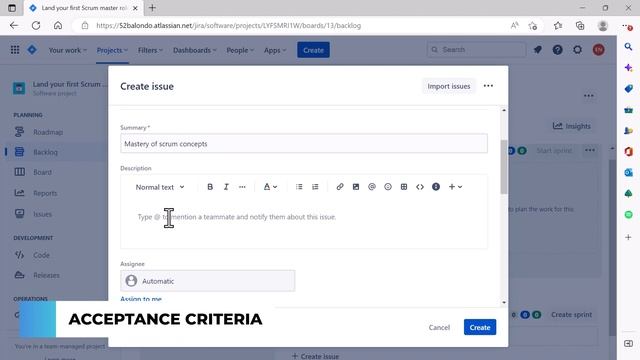Click the browser address bar URL

pyautogui.click(x=229, y=25)
